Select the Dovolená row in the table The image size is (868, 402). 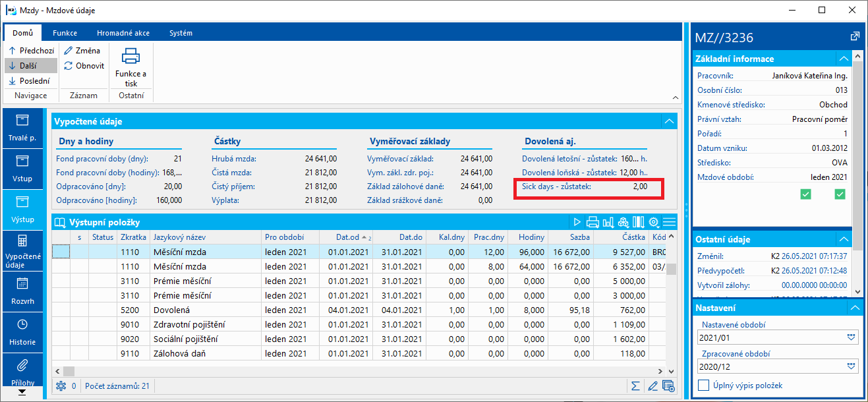tap(171, 310)
